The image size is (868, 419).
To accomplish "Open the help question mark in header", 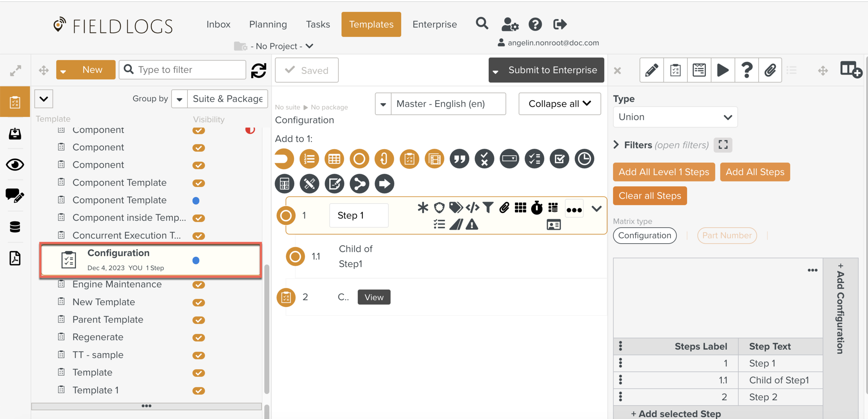I will [x=535, y=24].
